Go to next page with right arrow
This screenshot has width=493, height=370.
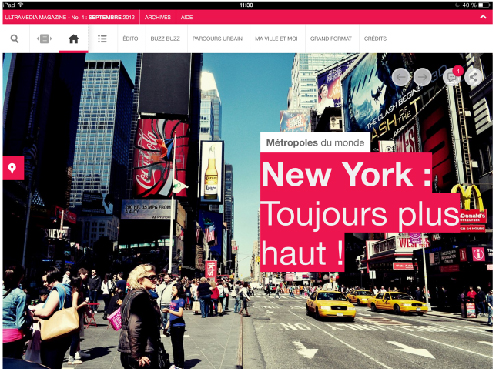[422, 77]
